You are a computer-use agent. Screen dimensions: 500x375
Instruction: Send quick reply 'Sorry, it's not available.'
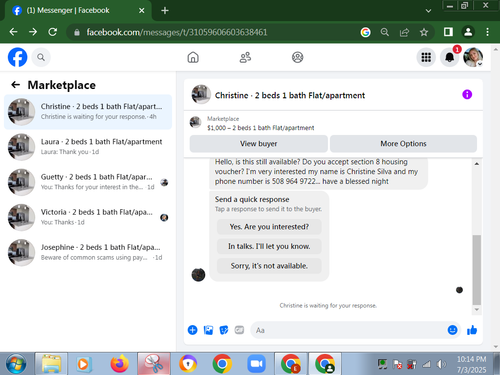(269, 266)
